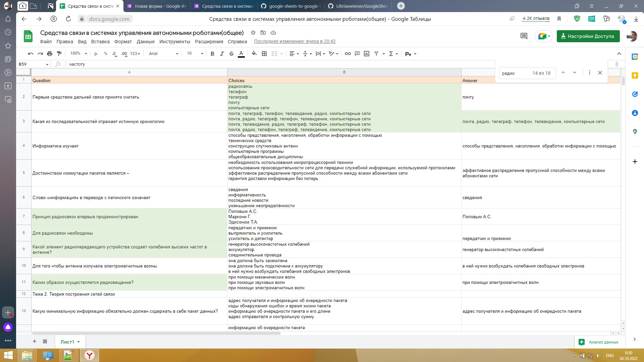
Task: Open zoom level dropdown showing 100%
Action: [x=77, y=54]
